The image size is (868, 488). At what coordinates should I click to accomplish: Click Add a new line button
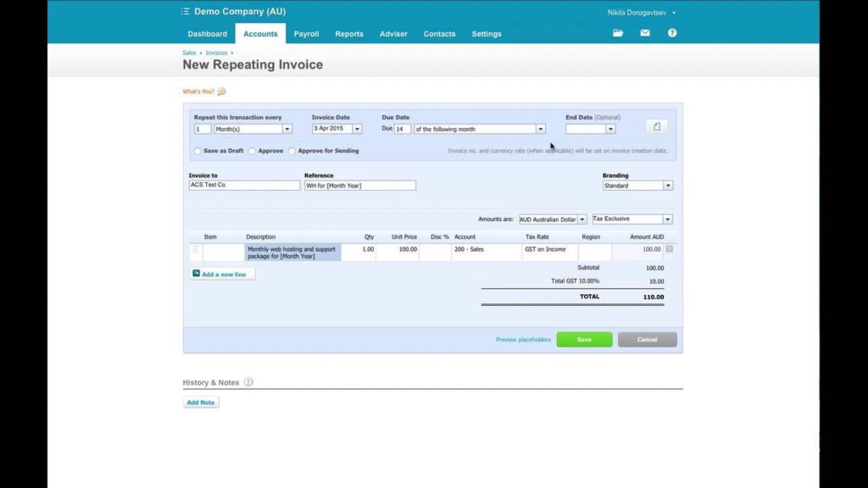point(222,274)
